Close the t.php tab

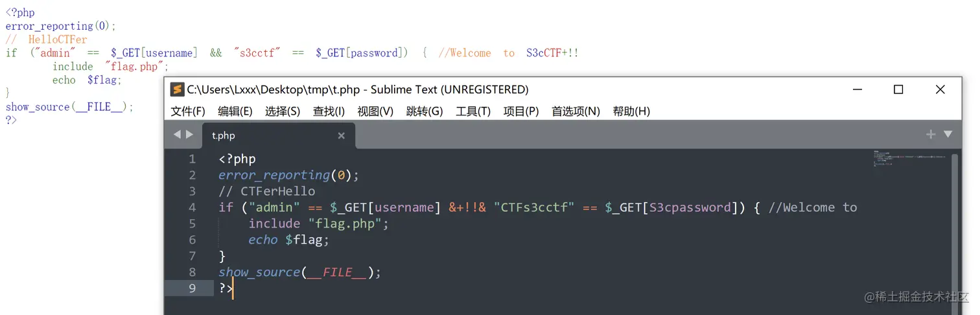coord(342,135)
